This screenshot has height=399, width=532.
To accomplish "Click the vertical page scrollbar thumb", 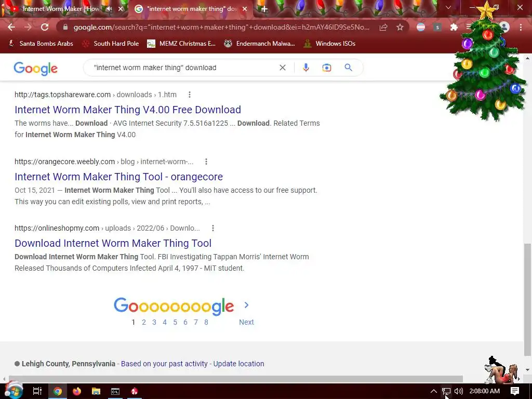I will tap(527, 300).
